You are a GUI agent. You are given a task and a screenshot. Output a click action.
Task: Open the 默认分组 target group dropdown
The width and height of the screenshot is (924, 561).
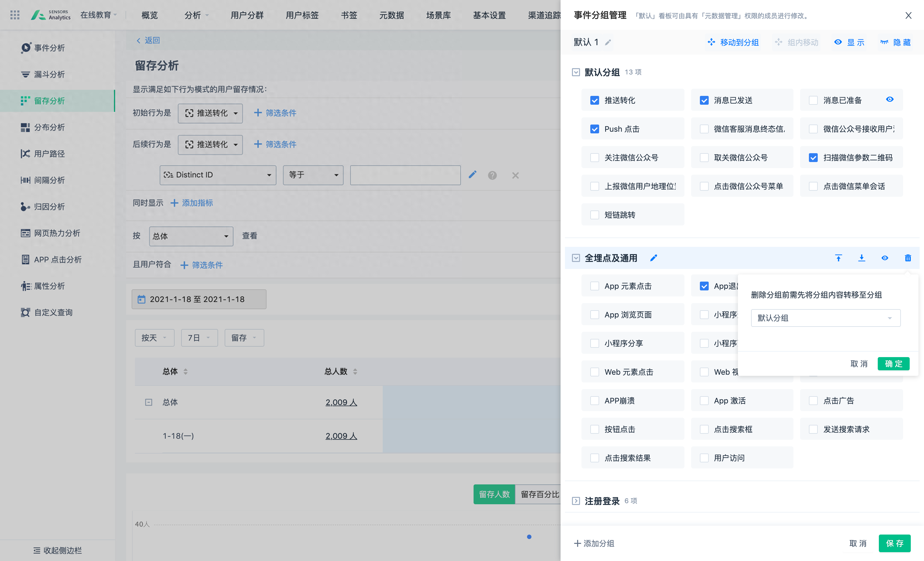(x=825, y=318)
